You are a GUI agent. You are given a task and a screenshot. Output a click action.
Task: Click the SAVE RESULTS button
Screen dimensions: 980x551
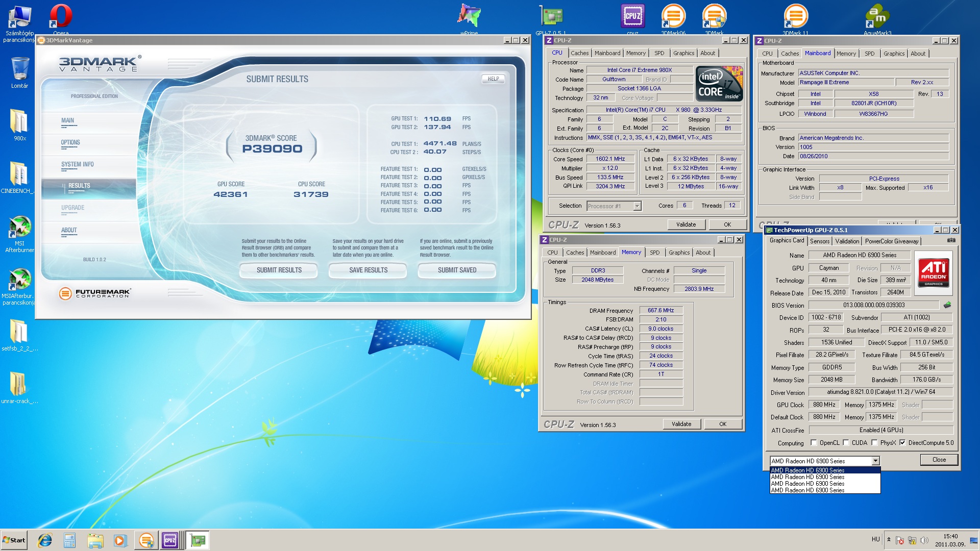coord(368,270)
